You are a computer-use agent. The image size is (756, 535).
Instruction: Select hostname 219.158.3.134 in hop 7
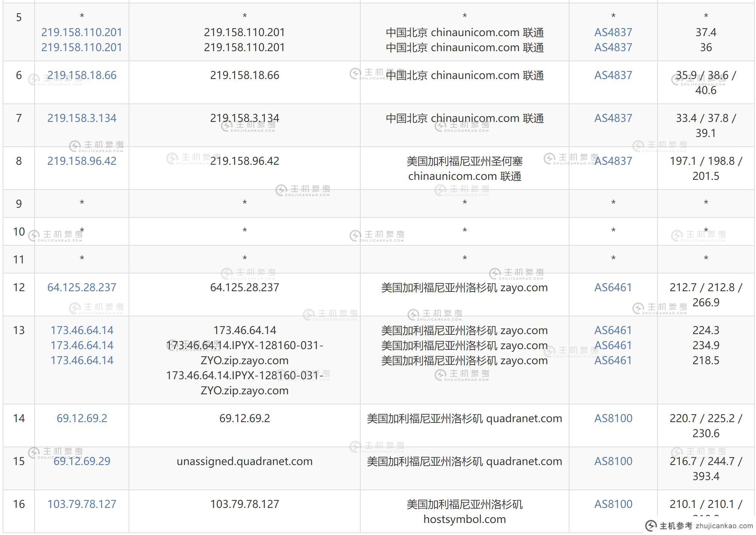pos(244,118)
